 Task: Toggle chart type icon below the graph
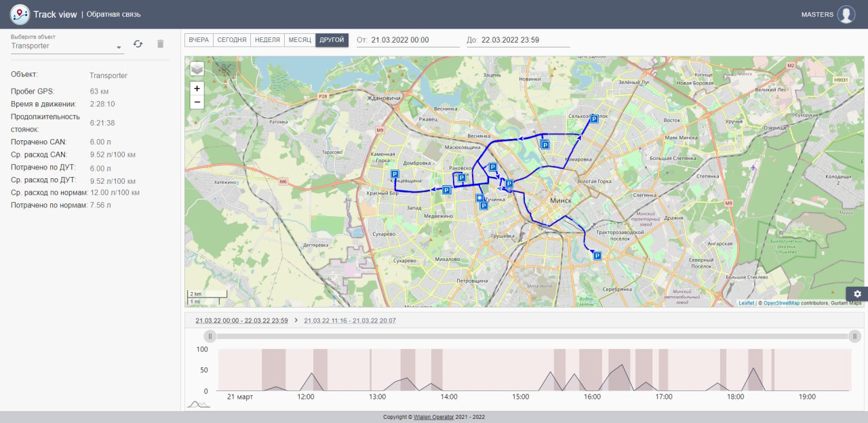pos(199,404)
